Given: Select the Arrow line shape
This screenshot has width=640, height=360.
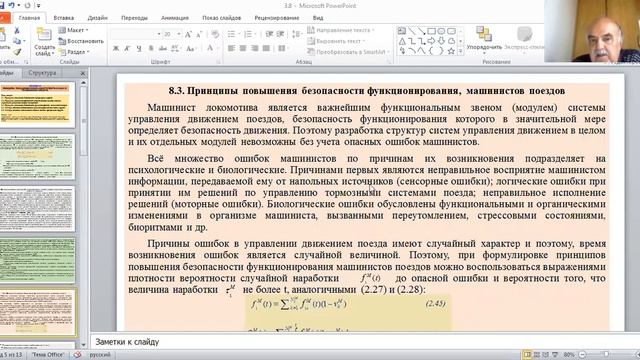Looking at the screenshot, I should pyautogui.click(x=421, y=31).
